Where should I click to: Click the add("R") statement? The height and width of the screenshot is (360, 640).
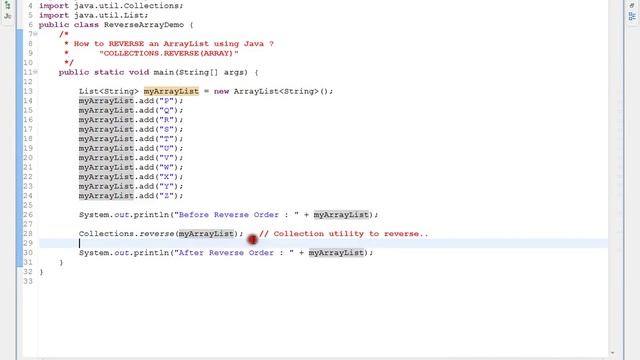pos(131,120)
